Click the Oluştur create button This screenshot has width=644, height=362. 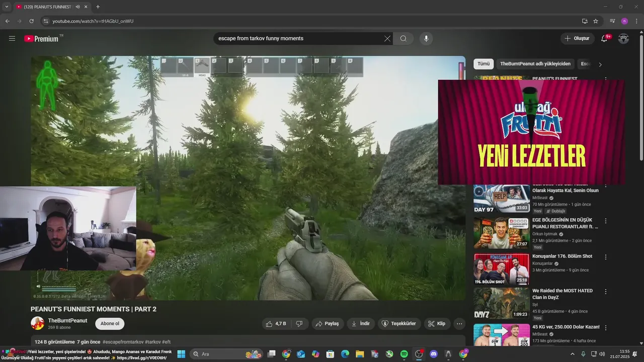point(577,38)
